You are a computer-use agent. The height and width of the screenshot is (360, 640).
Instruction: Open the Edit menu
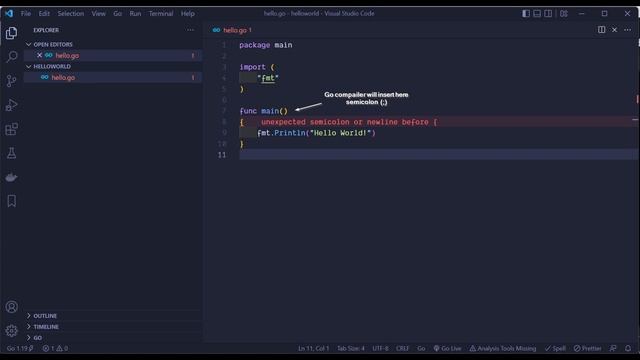(44, 13)
